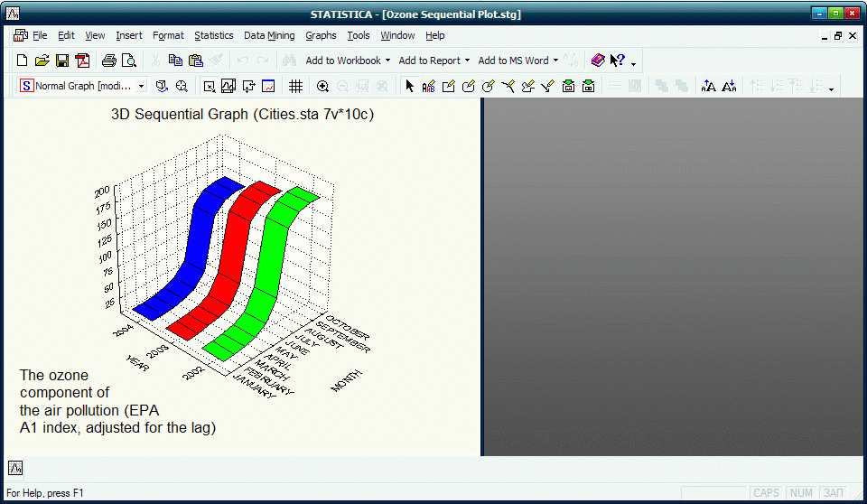Screen dimensions: 867x504
Task: Toggle the grid lines toolbar button
Action: [295, 86]
